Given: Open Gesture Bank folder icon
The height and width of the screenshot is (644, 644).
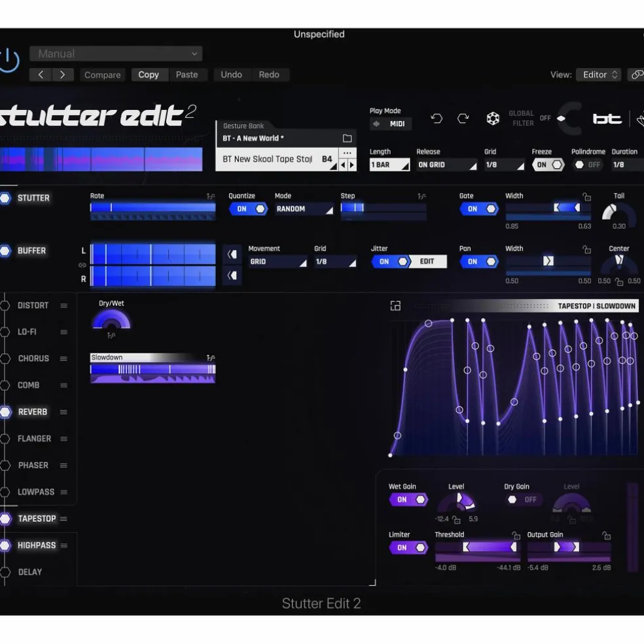Looking at the screenshot, I should 347,138.
